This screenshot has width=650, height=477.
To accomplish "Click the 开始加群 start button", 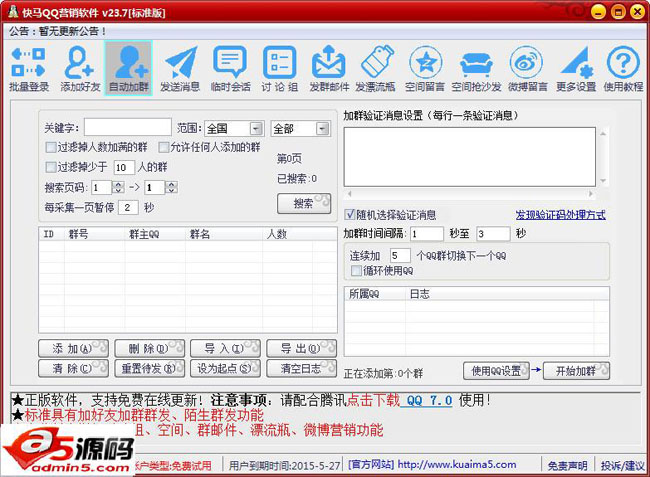I will point(576,371).
